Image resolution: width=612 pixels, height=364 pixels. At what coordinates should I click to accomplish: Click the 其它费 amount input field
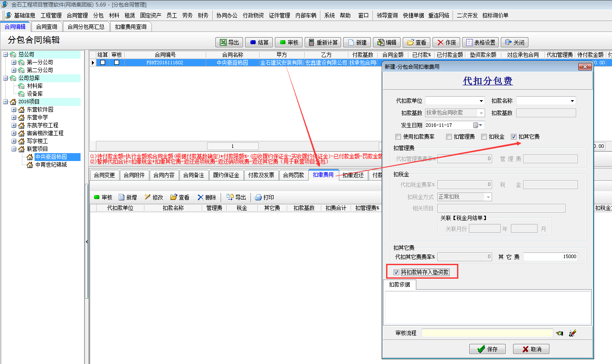pos(550,257)
